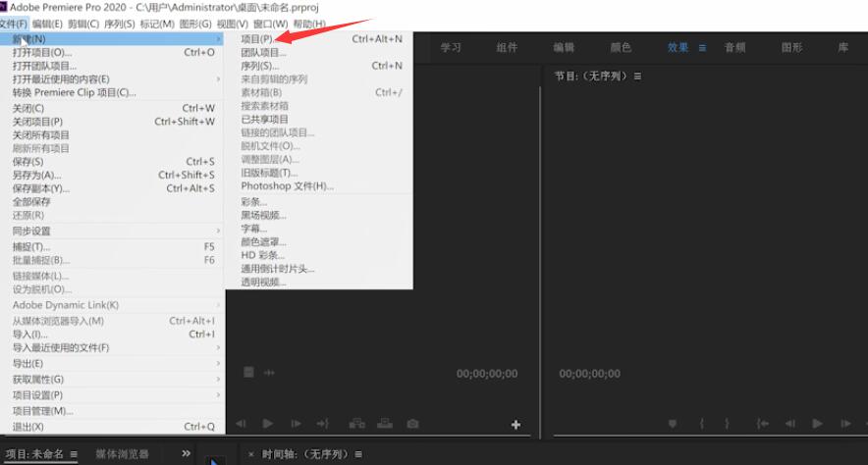
Task: Close the Timeline panel tab with X
Action: point(250,454)
